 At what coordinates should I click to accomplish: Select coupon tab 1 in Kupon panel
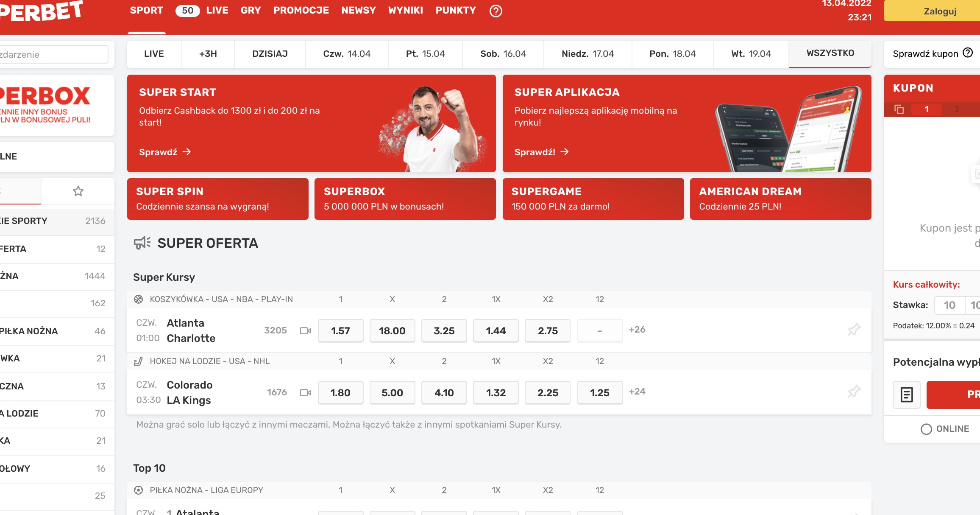[x=927, y=109]
